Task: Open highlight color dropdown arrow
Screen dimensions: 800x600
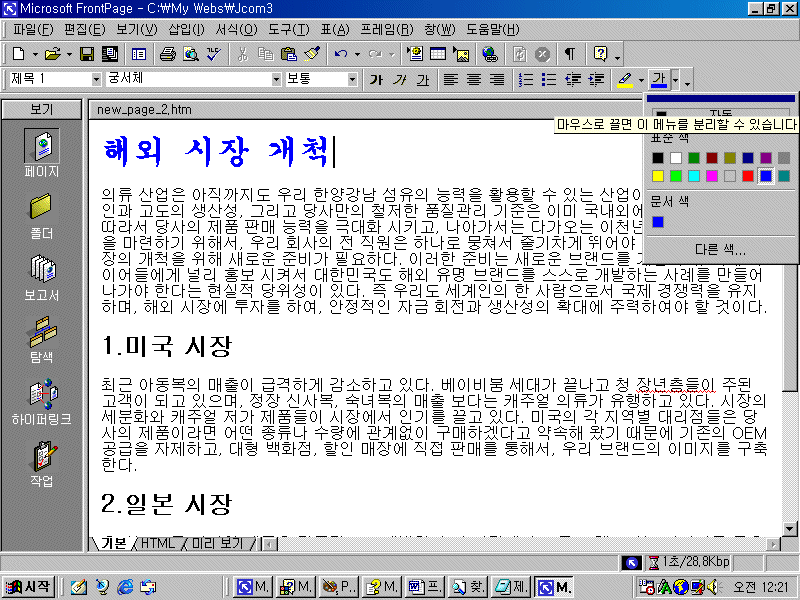Action: pyautogui.click(x=641, y=80)
